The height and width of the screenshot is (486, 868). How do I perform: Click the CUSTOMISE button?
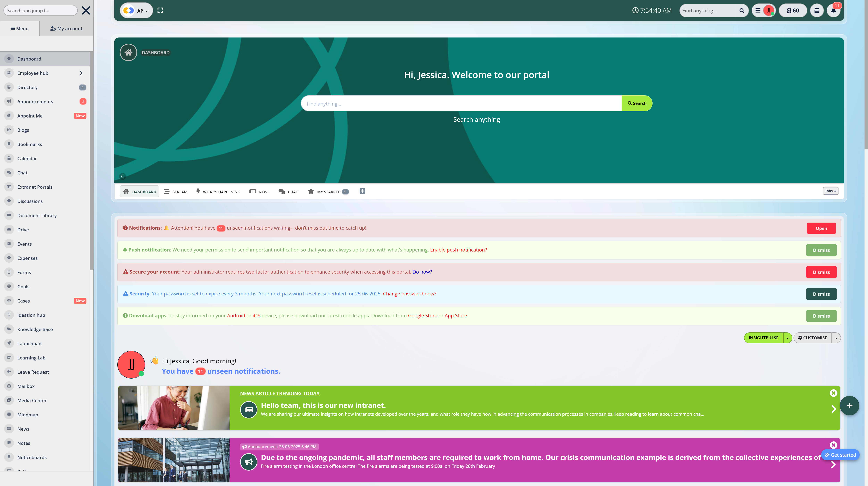(812, 338)
